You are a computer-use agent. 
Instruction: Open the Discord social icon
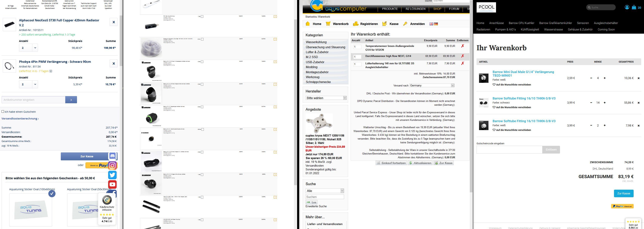[x=112, y=156]
